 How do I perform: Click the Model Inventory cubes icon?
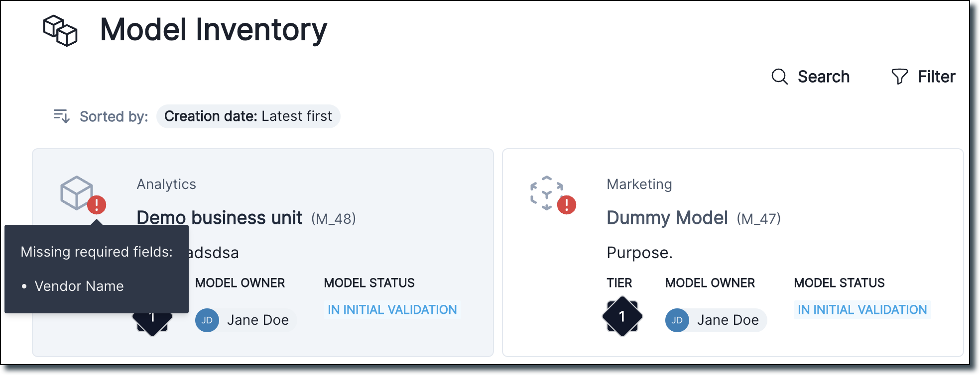60,31
